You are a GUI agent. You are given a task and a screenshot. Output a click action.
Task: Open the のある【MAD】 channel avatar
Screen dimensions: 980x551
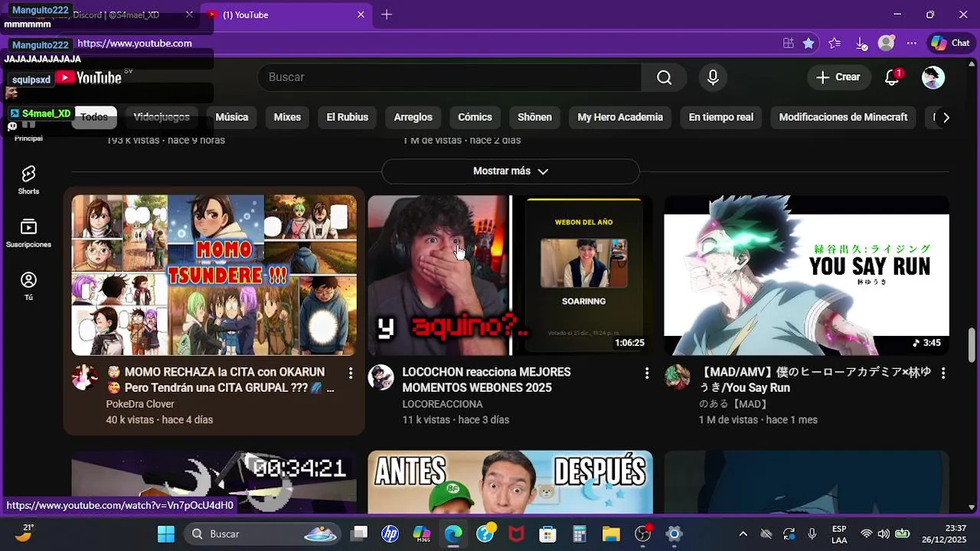(677, 377)
